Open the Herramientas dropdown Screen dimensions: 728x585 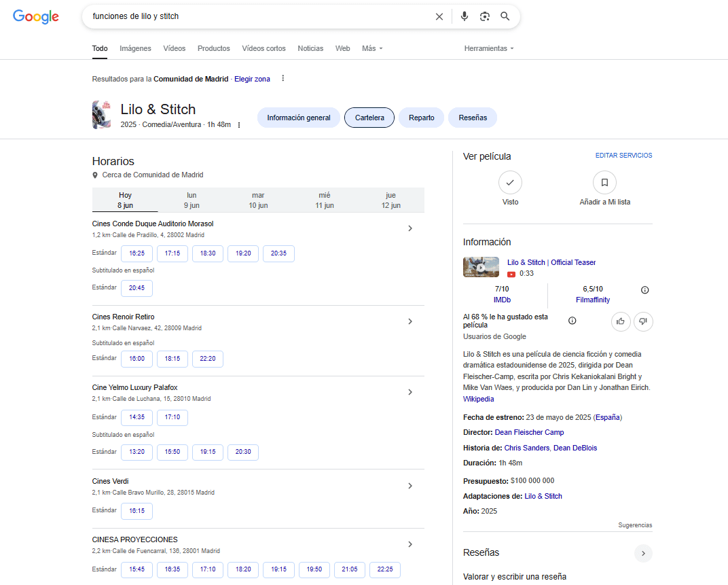point(489,48)
